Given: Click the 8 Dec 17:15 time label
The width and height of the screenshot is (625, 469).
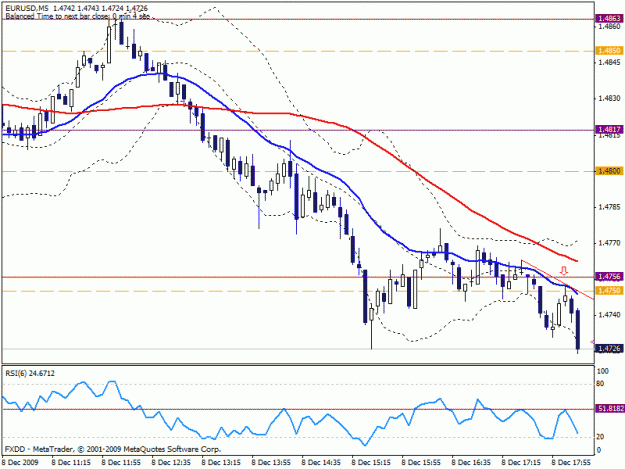Looking at the screenshot, I should pyautogui.click(x=521, y=463).
